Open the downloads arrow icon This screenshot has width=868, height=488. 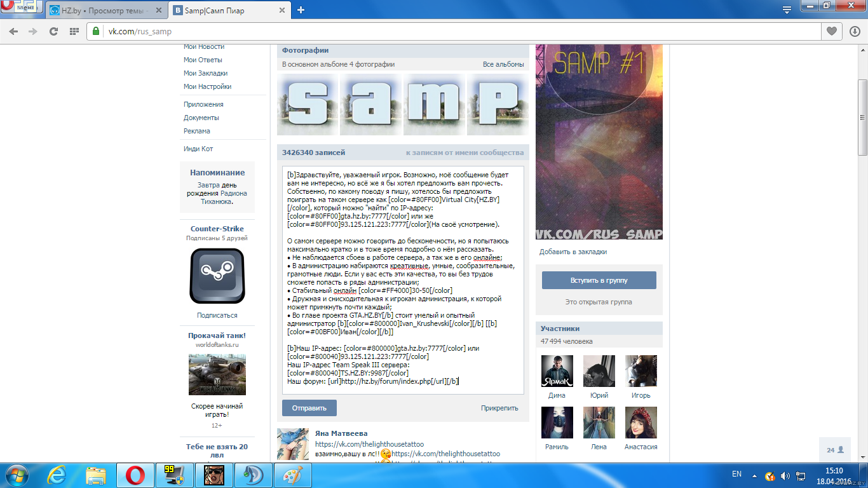tap(855, 31)
